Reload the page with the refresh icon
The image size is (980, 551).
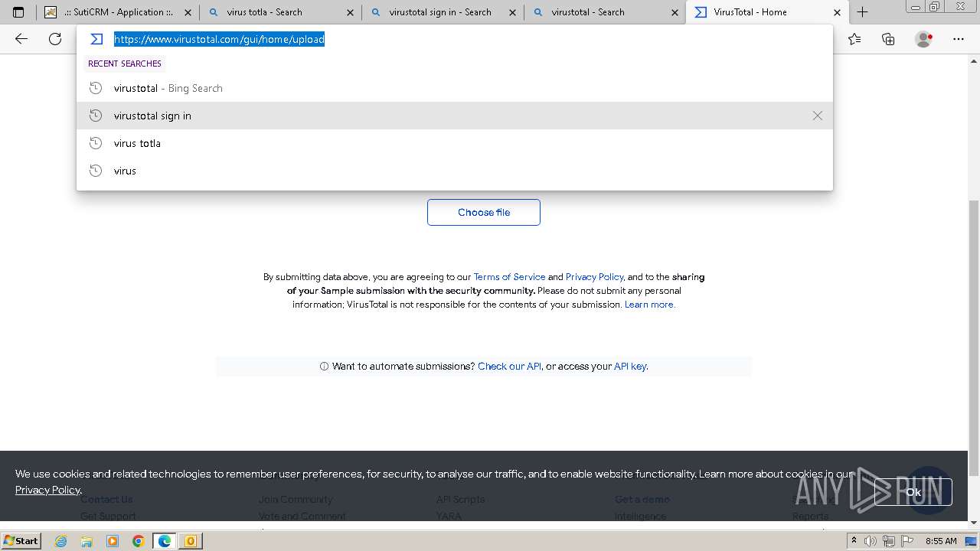[55, 39]
